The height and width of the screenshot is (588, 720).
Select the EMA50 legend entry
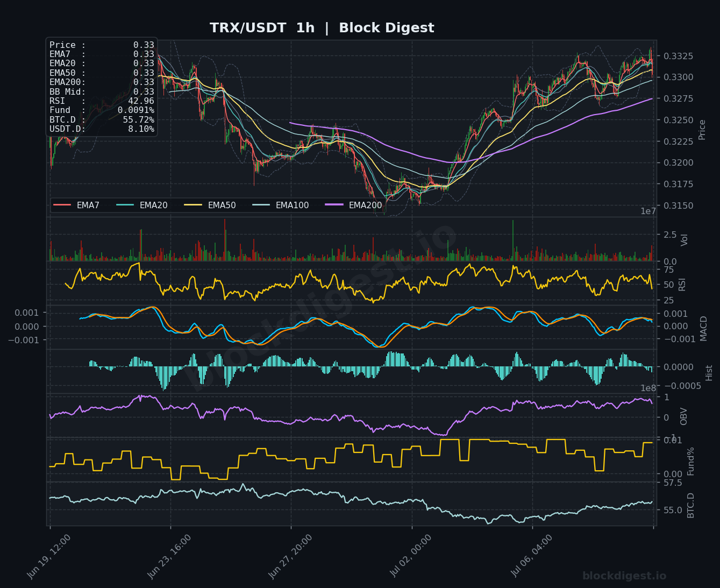pos(210,205)
